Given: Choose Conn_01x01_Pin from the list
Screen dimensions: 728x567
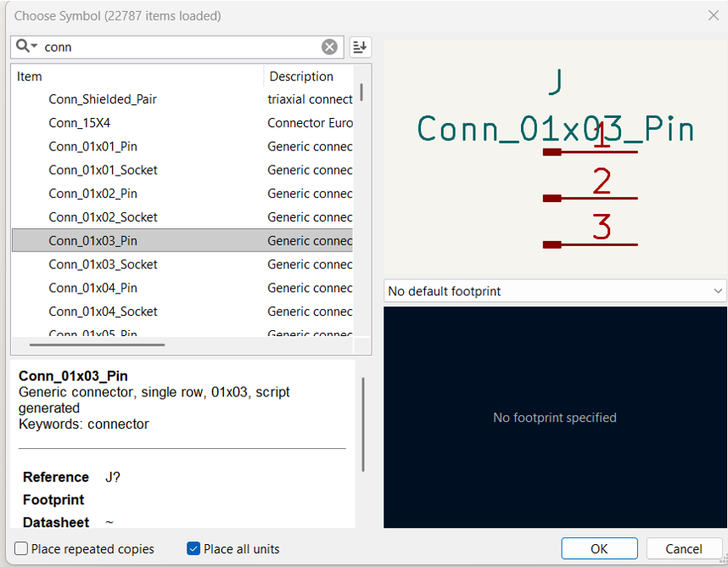Looking at the screenshot, I should (182, 147).
